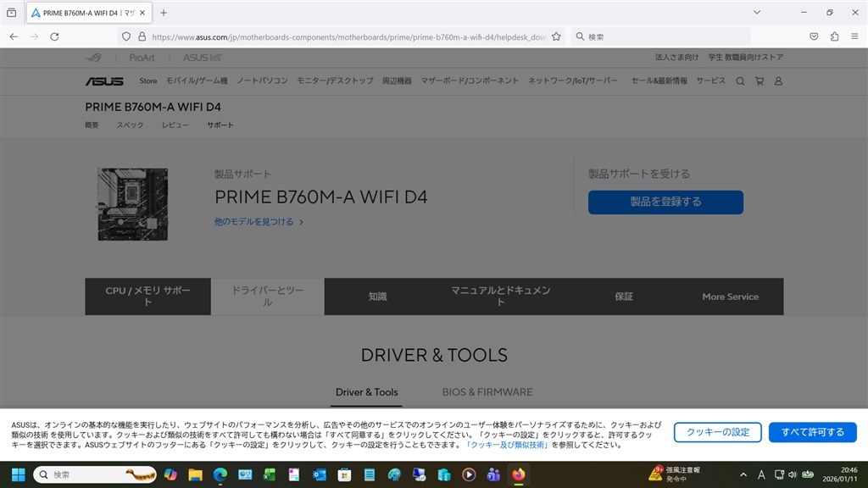The image size is (868, 488).
Task: Select the マニュアルとドキュメント support tab
Action: tap(498, 297)
